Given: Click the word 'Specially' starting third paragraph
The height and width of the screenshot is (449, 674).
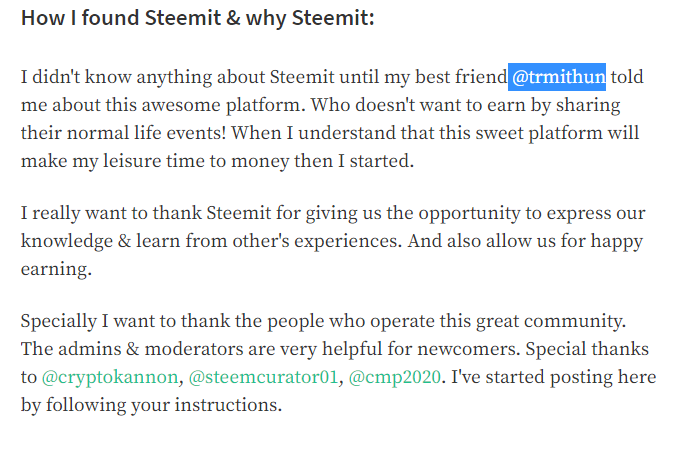Looking at the screenshot, I should click(x=59, y=321).
